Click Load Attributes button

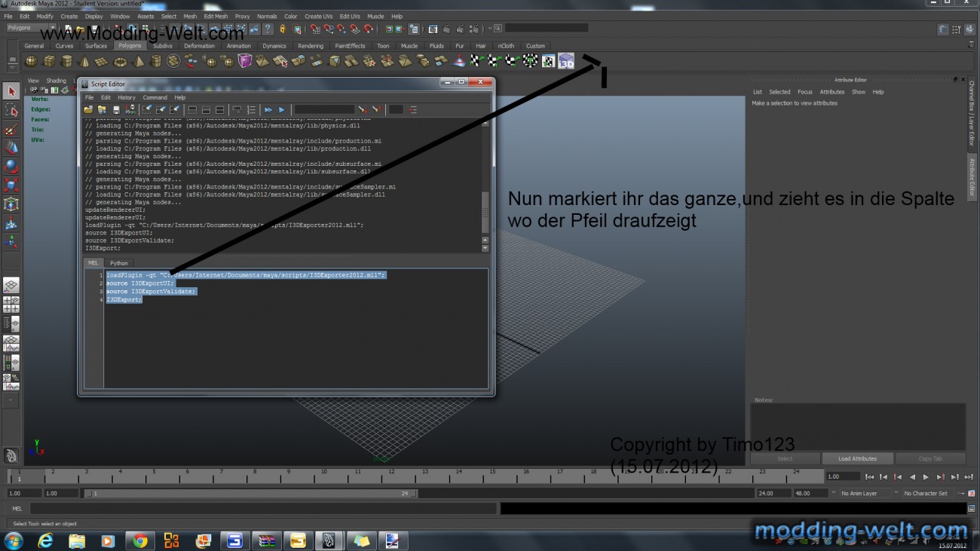point(857,458)
